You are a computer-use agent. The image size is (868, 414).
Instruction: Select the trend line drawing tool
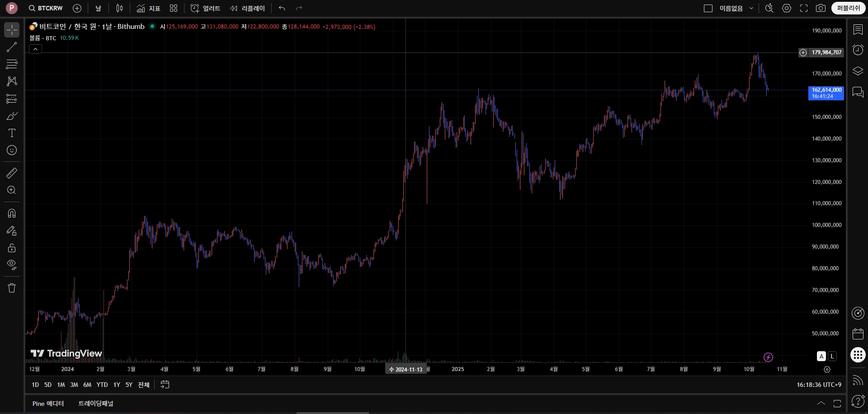click(12, 47)
